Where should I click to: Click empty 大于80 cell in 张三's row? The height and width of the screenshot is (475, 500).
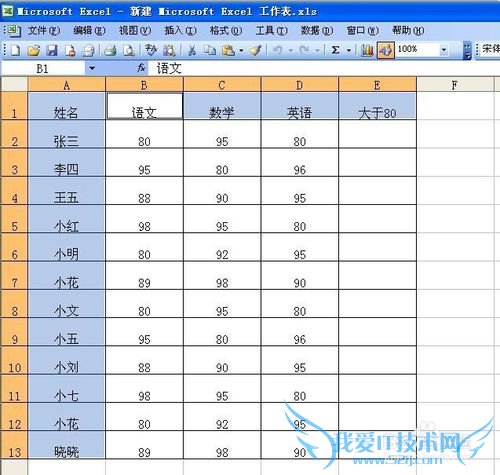377,134
